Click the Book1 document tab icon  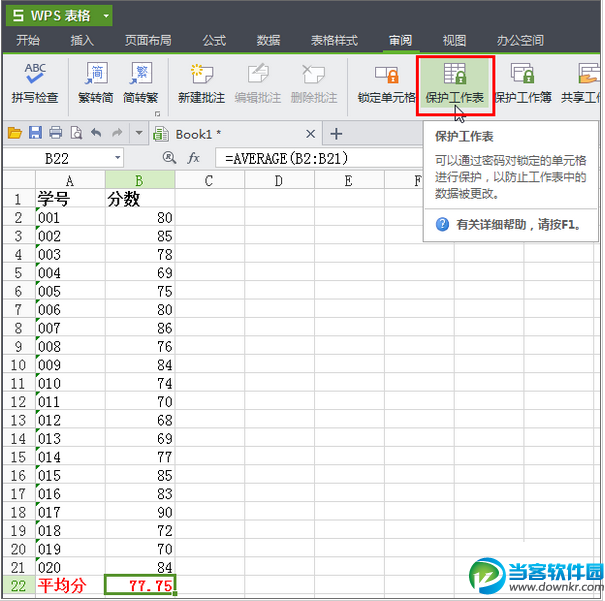(161, 134)
